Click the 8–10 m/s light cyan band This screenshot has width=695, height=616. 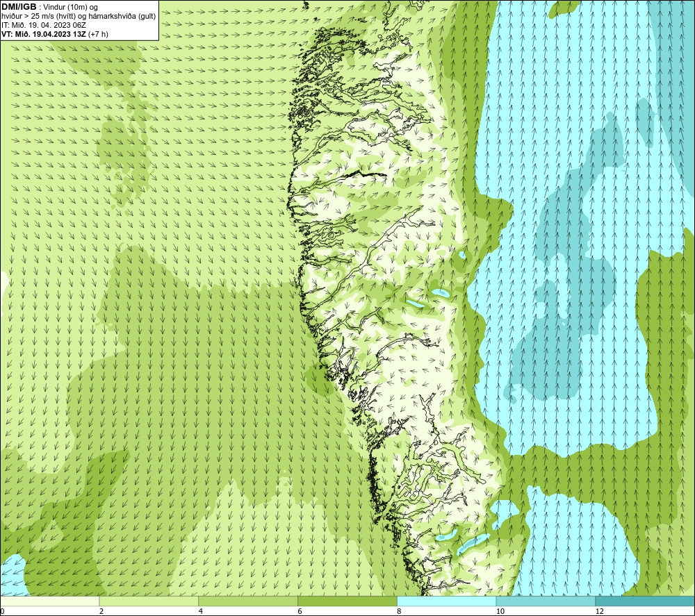[x=447, y=601]
